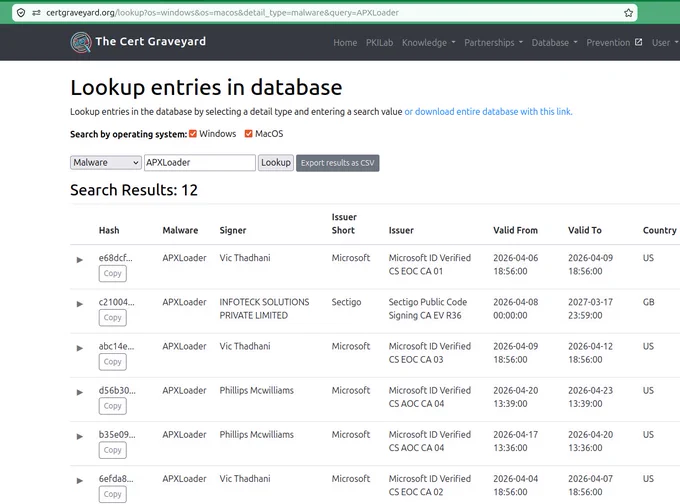Click the Lookup button
This screenshot has height=504, width=680.
(x=276, y=163)
